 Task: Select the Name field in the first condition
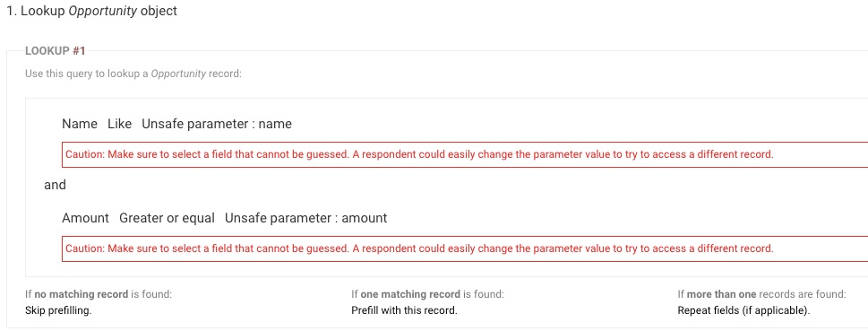[80, 124]
